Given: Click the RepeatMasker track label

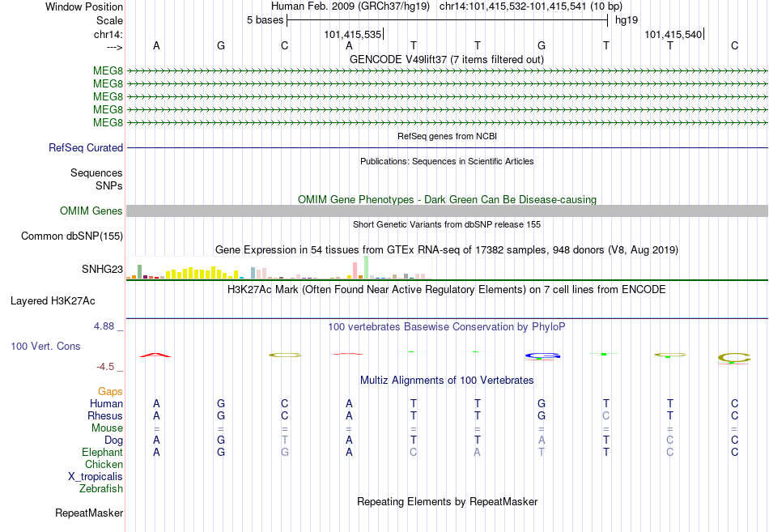Looking at the screenshot, I should click(x=89, y=513).
